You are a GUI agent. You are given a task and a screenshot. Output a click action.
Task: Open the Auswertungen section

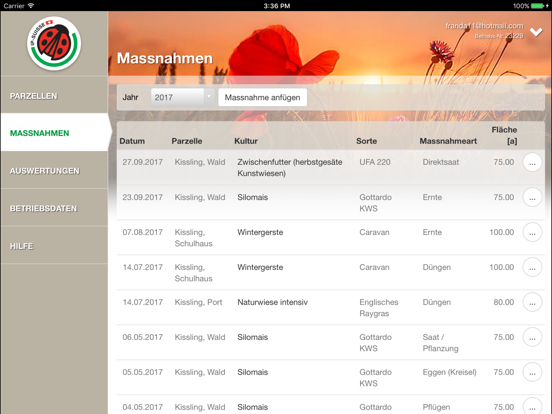click(54, 171)
